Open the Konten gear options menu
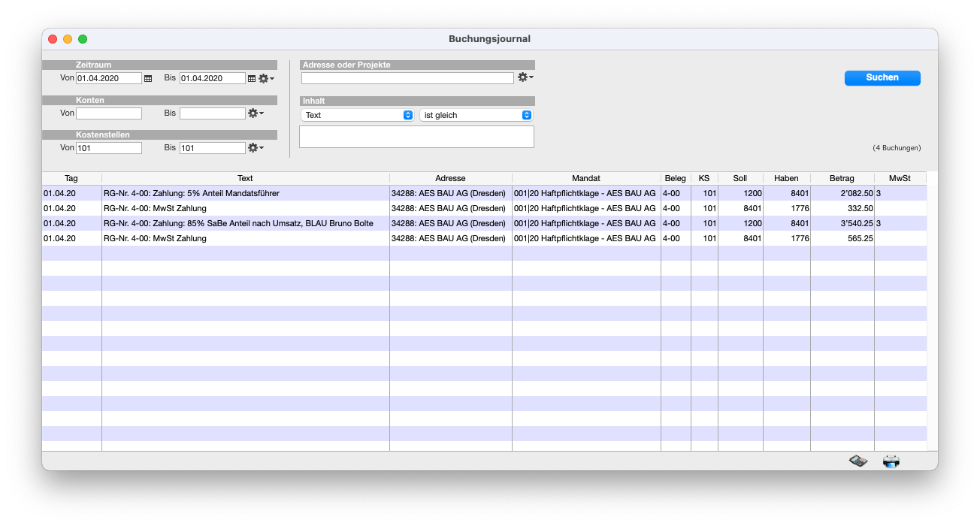Screen dimensions: 980x526 coord(256,113)
